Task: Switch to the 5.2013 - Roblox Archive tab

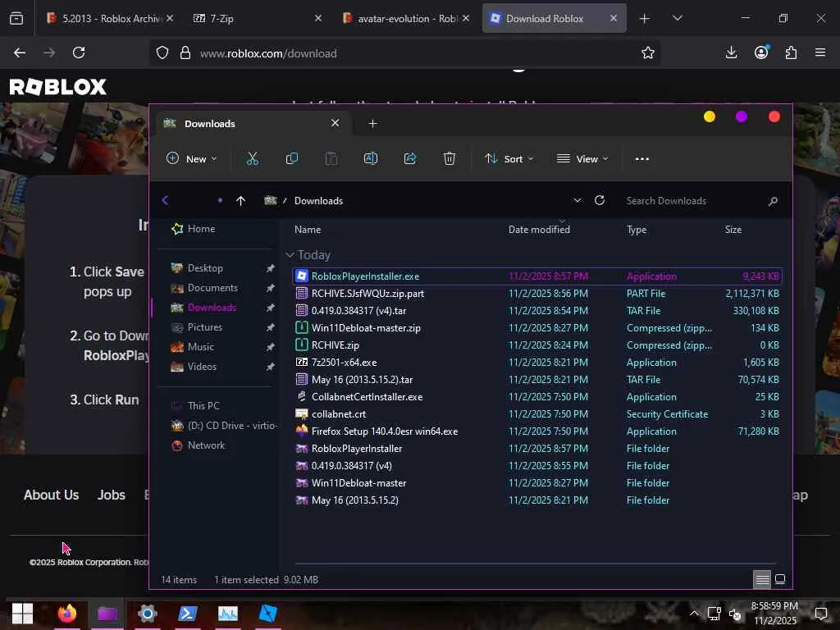Action: [111, 18]
